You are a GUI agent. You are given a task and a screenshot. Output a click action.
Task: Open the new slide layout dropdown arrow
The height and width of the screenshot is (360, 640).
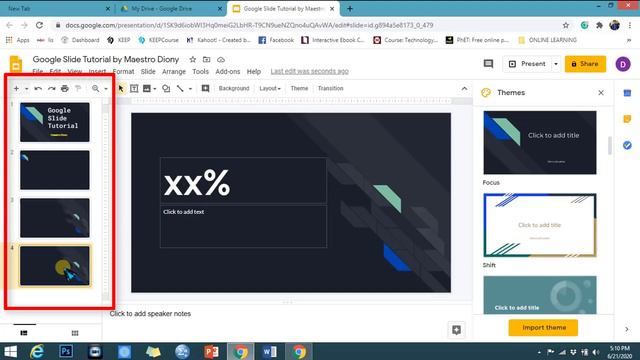click(x=27, y=89)
